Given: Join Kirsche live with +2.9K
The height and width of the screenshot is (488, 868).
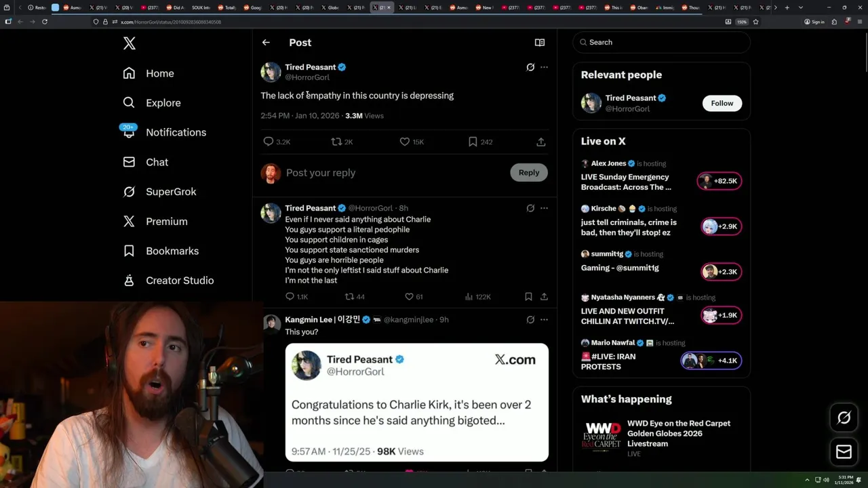Looking at the screenshot, I should pos(721,226).
